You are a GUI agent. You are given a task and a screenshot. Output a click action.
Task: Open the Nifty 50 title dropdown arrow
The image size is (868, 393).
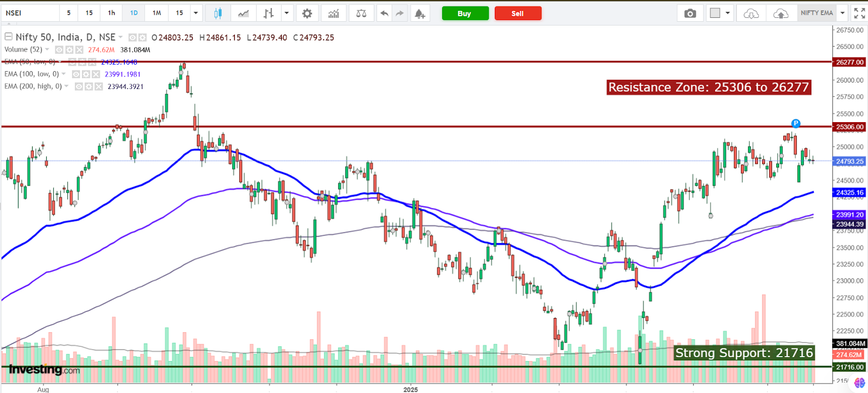point(121,37)
